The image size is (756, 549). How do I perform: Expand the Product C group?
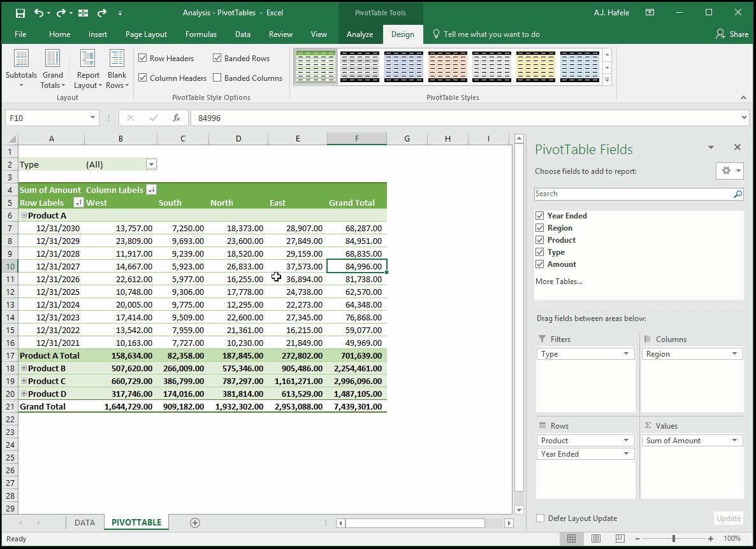coord(24,380)
